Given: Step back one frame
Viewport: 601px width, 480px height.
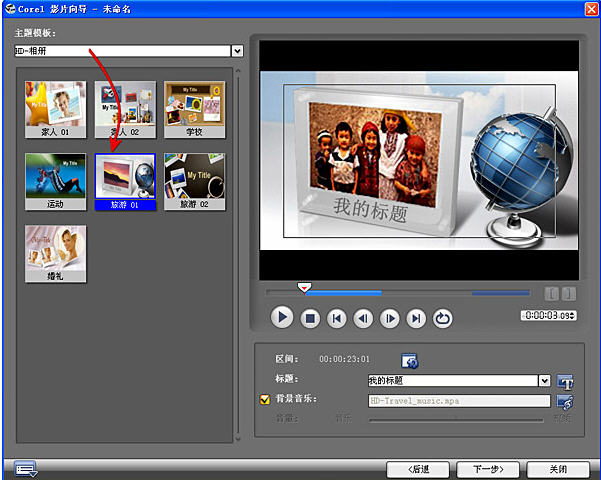Looking at the screenshot, I should coord(363,318).
